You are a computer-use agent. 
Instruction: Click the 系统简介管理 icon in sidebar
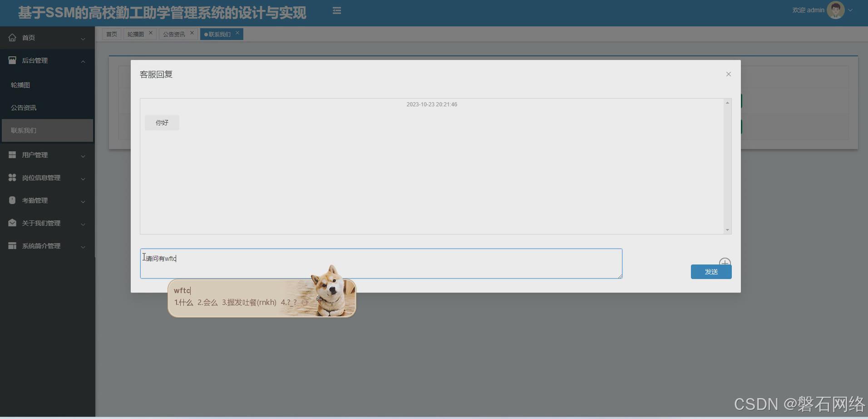pos(12,245)
